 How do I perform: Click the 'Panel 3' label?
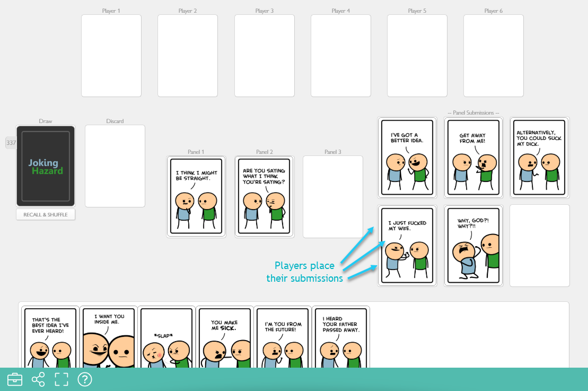point(332,152)
